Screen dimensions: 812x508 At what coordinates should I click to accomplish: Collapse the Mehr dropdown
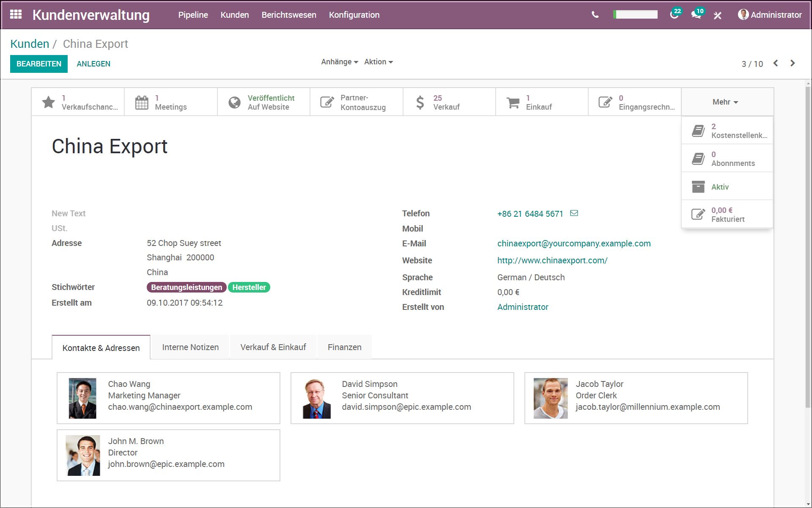point(725,102)
